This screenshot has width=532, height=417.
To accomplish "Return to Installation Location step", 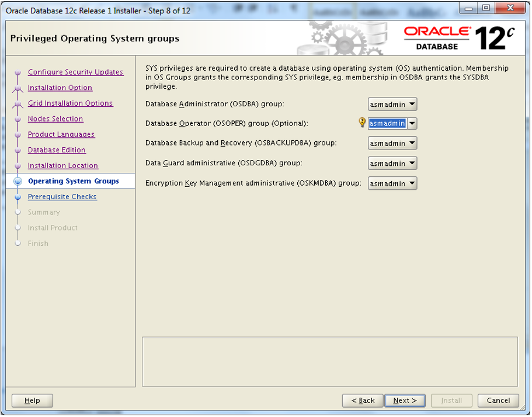I will click(x=62, y=166).
